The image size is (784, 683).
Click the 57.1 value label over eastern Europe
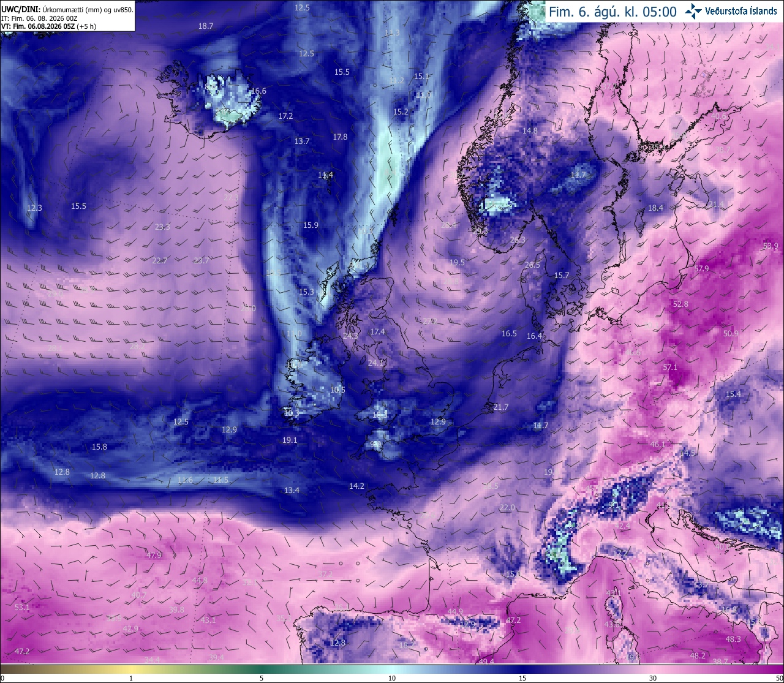pos(670,368)
